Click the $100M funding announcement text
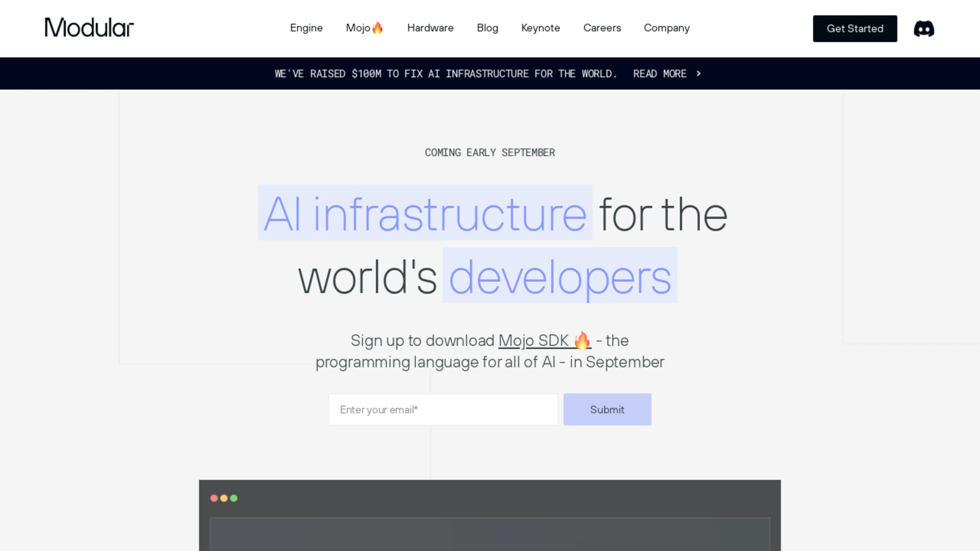This screenshot has width=980, height=551. point(446,73)
